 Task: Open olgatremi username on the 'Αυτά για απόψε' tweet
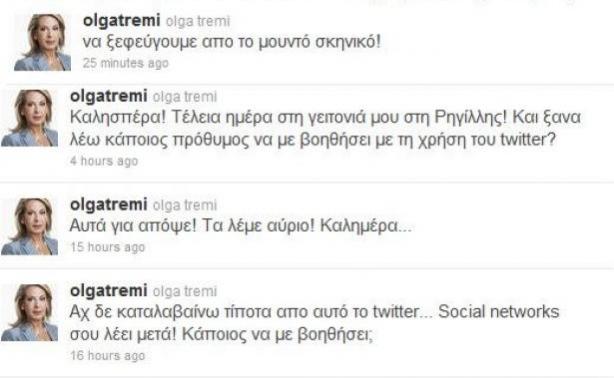108,205
